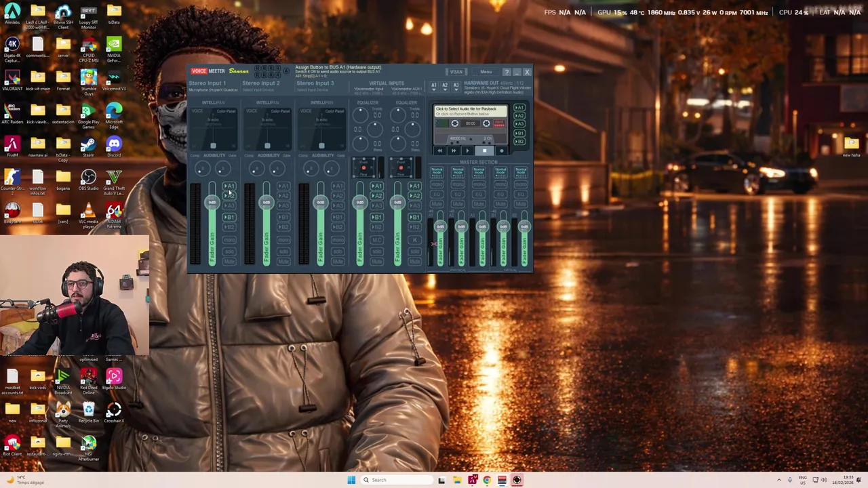
Task: Click the cassette fast-forward button
Action: [x=454, y=150]
